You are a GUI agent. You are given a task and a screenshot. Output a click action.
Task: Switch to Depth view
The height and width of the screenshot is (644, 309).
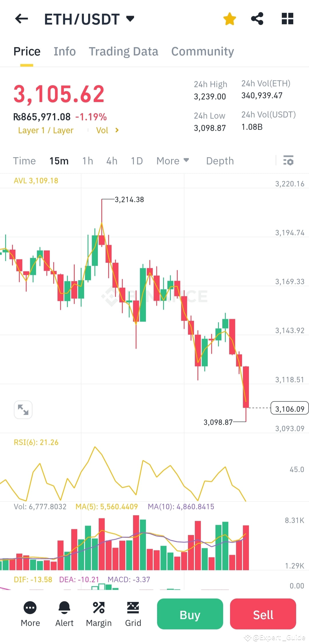220,161
